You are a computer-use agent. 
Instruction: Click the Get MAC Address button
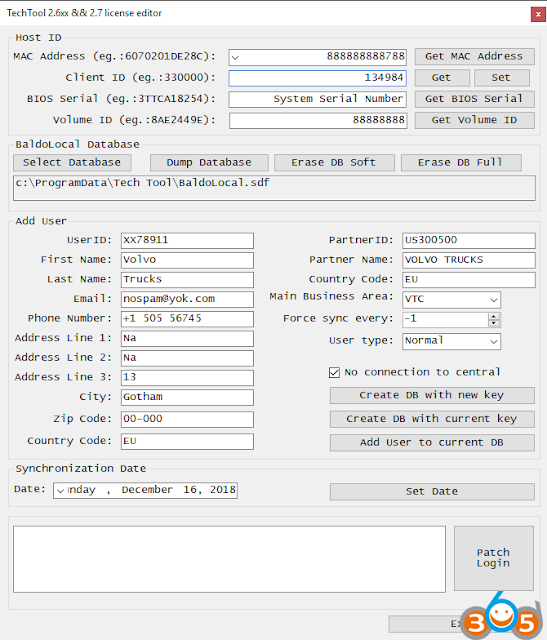click(474, 56)
